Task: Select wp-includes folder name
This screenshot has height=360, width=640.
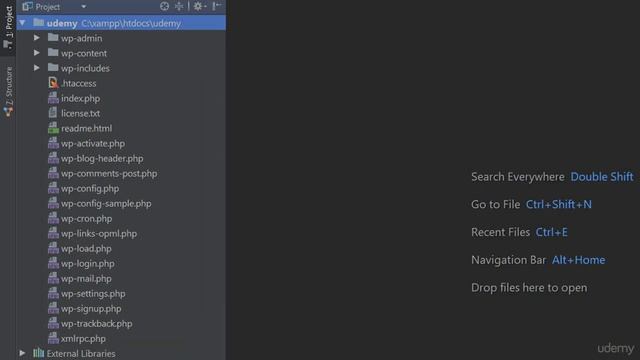Action: [85, 69]
